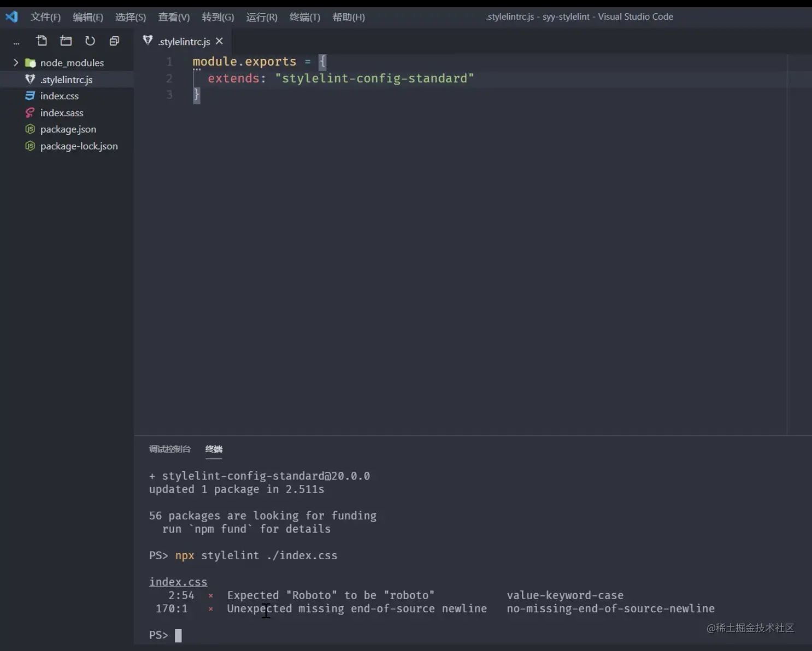Click the "extends" key in the editor
The width and height of the screenshot is (812, 651).
tap(233, 78)
